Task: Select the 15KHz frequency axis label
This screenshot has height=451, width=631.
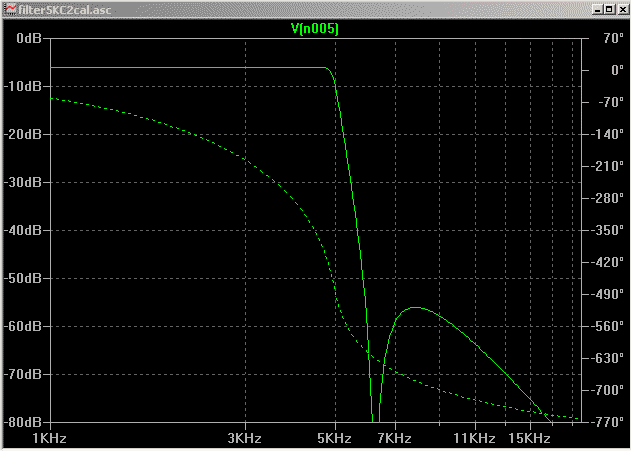Action: (528, 439)
